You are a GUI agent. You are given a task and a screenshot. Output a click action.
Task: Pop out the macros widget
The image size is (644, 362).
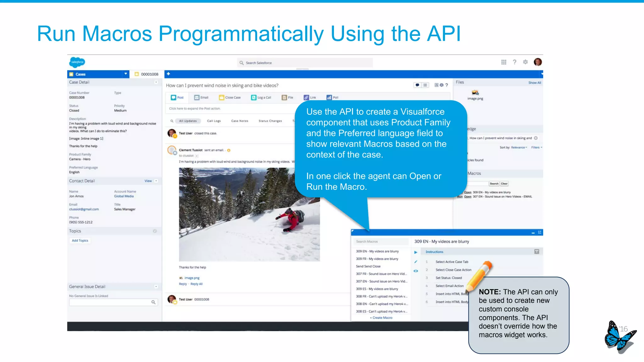pyautogui.click(x=540, y=233)
